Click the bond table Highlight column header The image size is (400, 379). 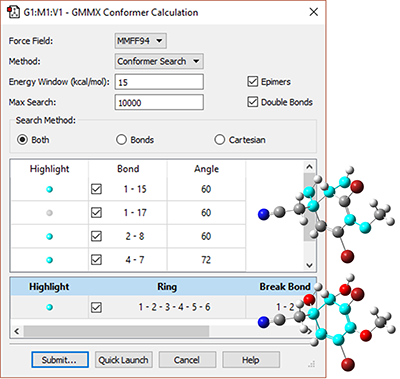tap(49, 169)
